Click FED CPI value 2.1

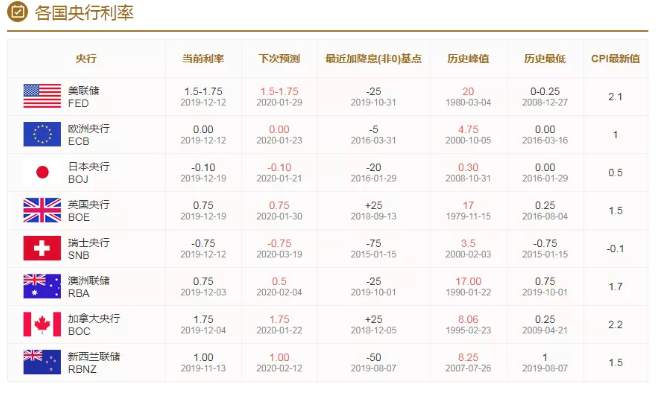pos(615,97)
